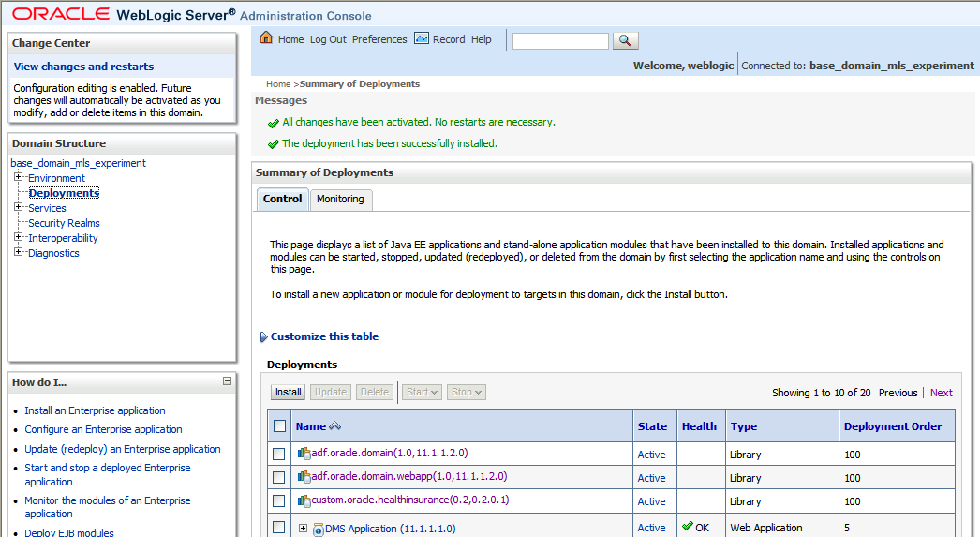The image size is (980, 537).
Task: Sort by the Health column header
Action: point(699,426)
